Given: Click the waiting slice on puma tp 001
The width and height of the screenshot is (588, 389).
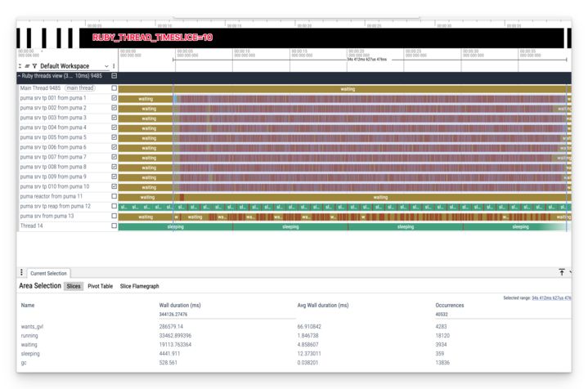Looking at the screenshot, I should coord(146,99).
